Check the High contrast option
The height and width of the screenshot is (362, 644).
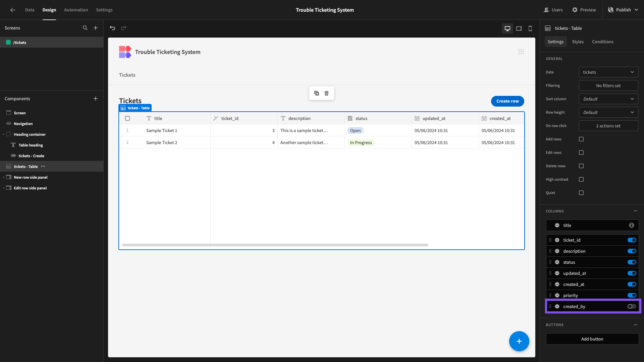pos(581,179)
